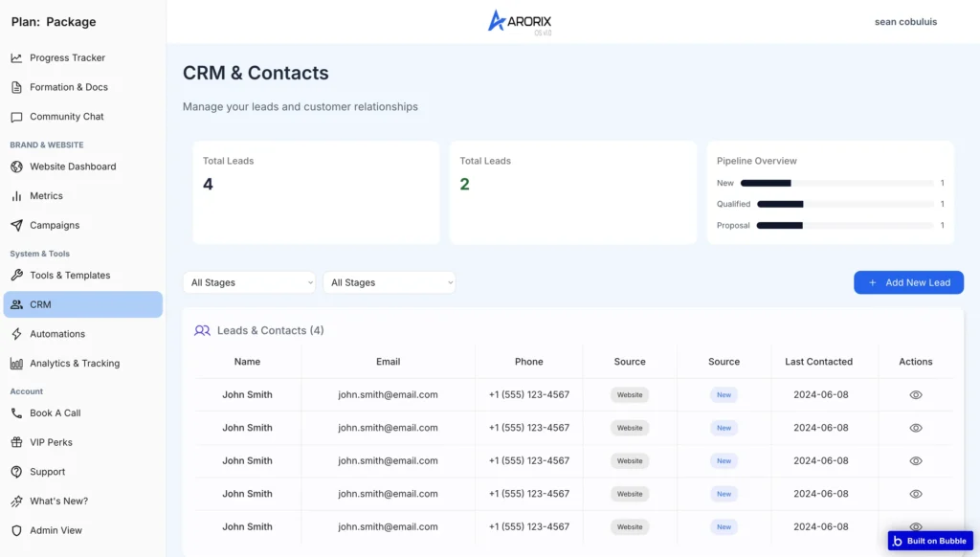Select the highlighted CRM sidebar item
This screenshot has width=980, height=557.
(x=82, y=304)
